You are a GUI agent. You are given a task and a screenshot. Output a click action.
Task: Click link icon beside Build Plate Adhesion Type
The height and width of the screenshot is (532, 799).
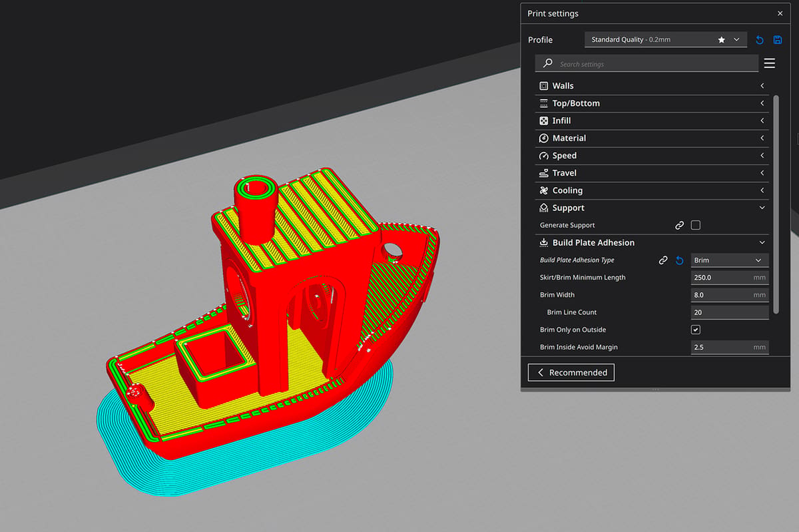663,260
